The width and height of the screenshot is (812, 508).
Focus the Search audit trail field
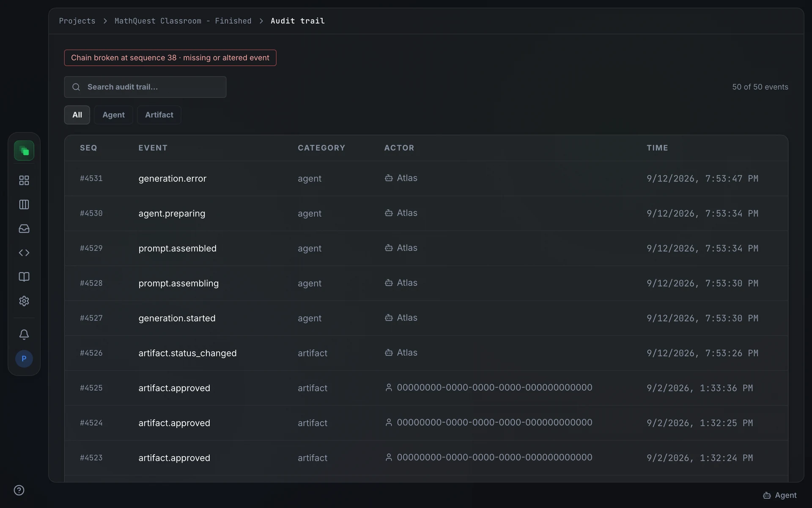tap(145, 87)
